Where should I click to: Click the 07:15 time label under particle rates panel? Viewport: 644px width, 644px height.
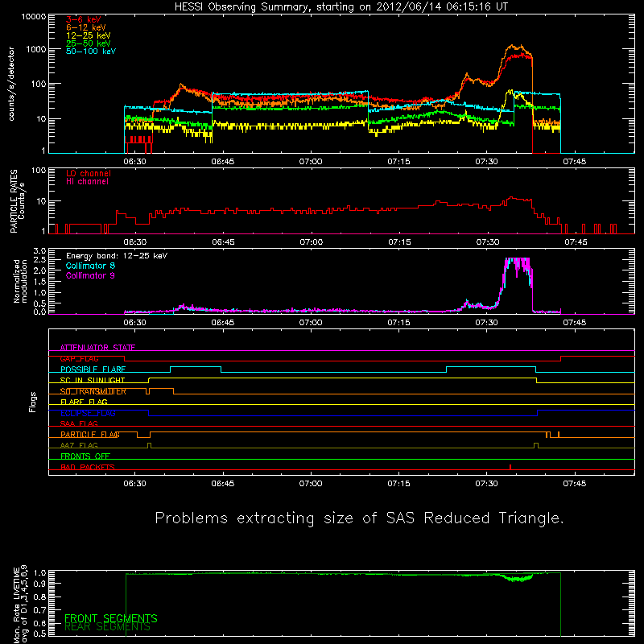coord(399,242)
